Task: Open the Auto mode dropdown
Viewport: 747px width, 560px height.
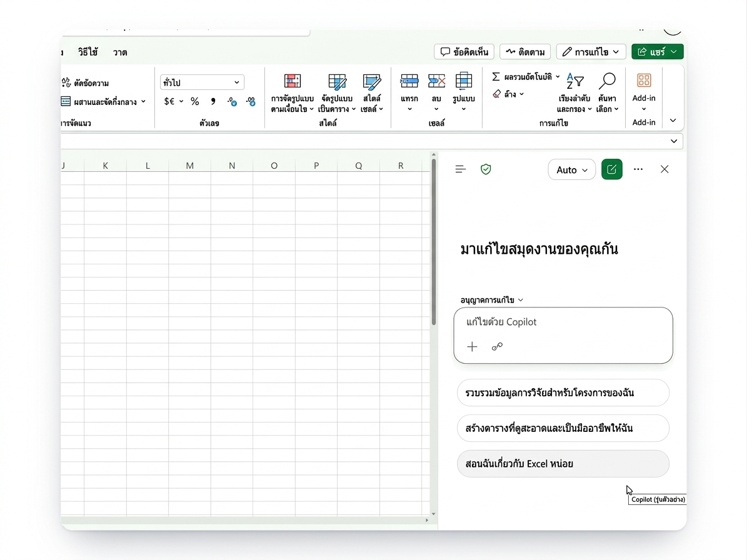Action: pos(572,169)
